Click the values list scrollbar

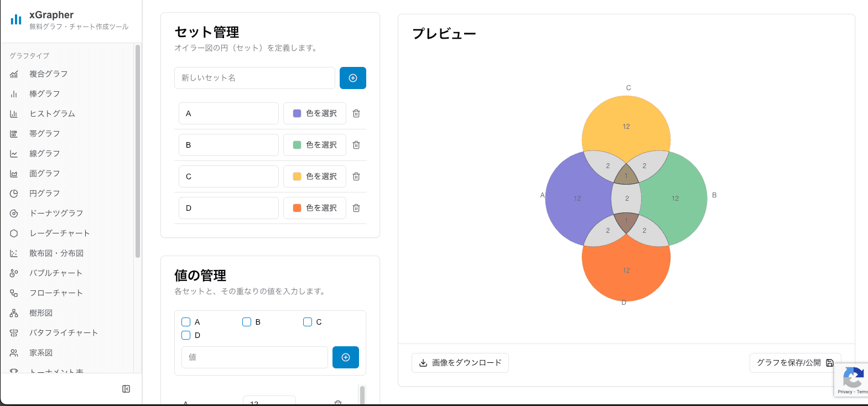click(362, 395)
